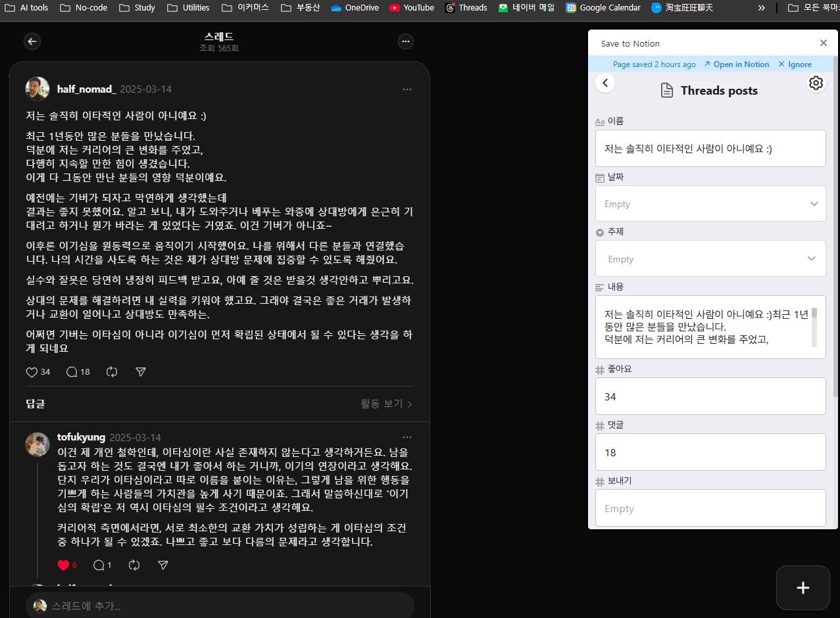Screen dimensions: 840x618
Task: Create new thread with plus button
Action: click(x=803, y=588)
